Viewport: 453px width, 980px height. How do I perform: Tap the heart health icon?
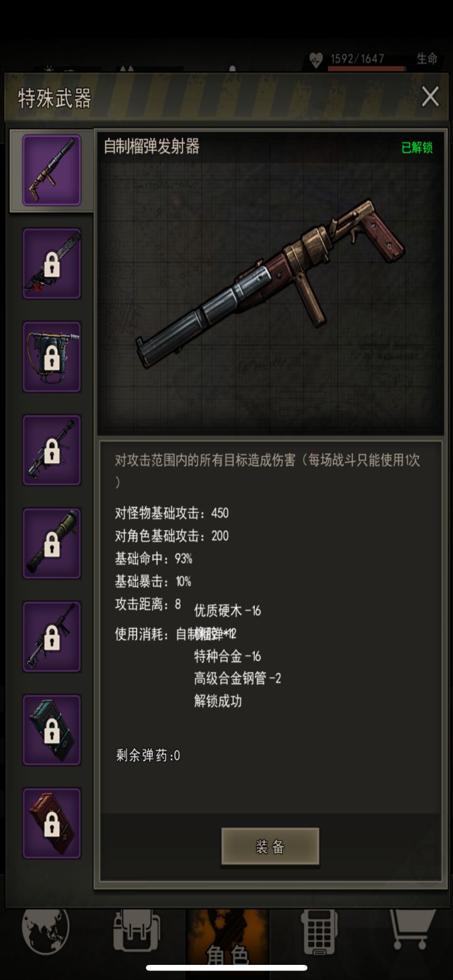point(316,60)
